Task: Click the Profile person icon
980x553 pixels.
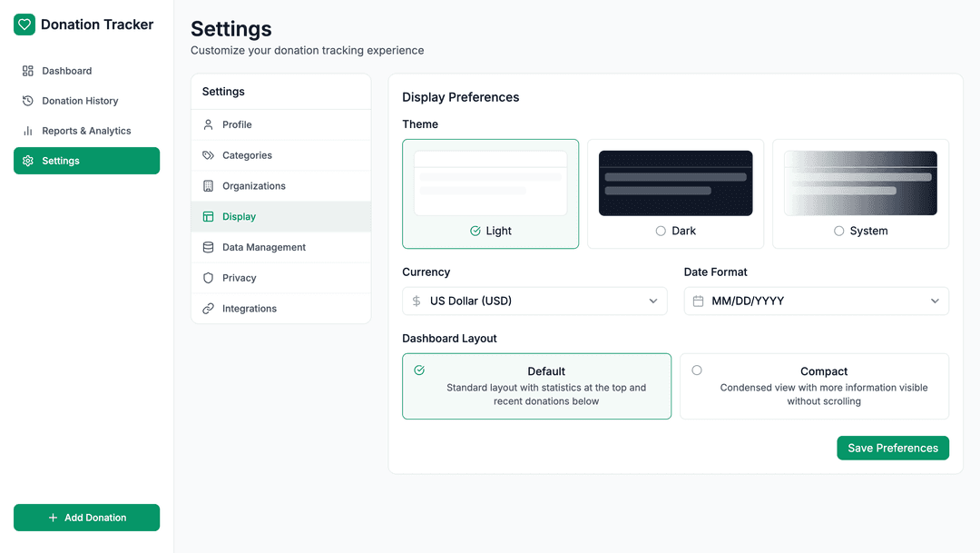Action: pos(209,124)
